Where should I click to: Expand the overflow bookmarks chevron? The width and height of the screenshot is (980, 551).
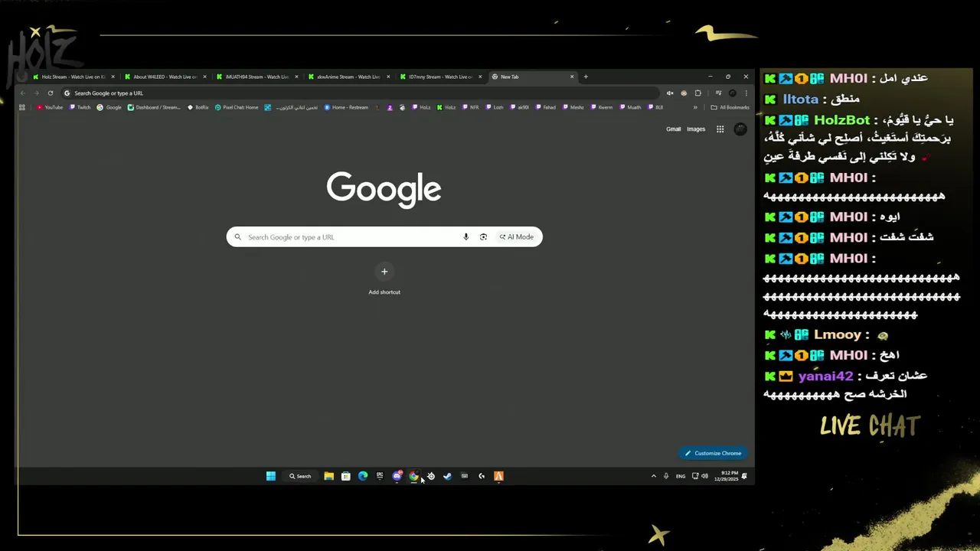pyautogui.click(x=695, y=107)
